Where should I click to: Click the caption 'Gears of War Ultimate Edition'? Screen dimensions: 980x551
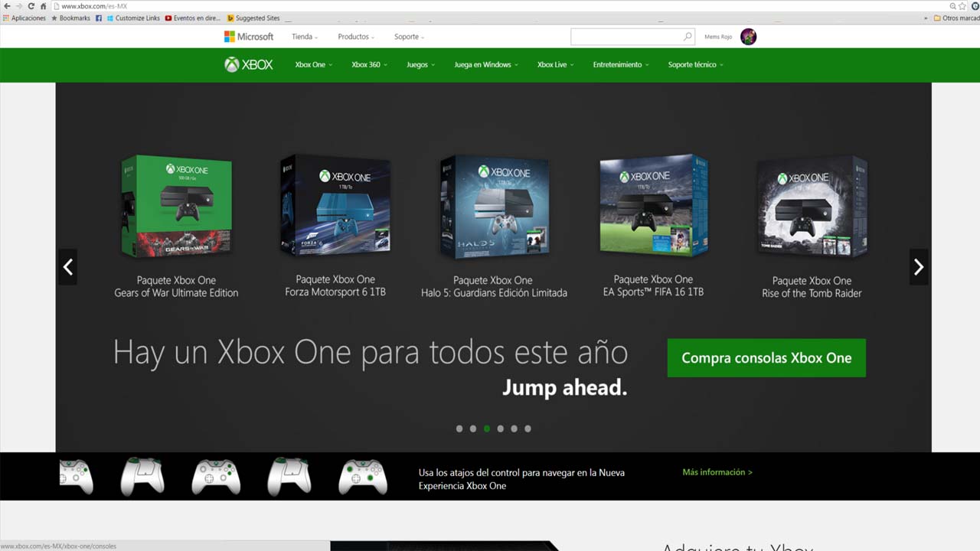tap(176, 293)
